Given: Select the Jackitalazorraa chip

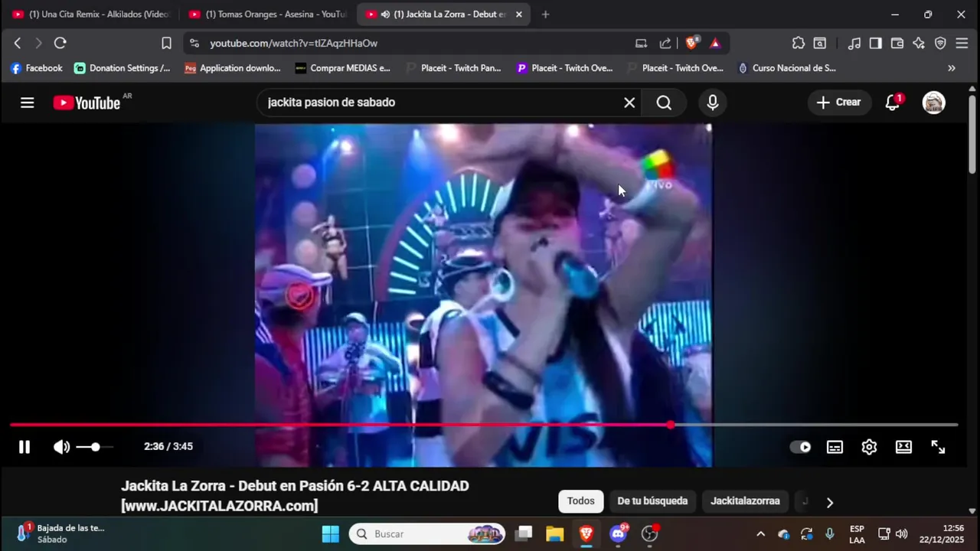Looking at the screenshot, I should click(745, 501).
